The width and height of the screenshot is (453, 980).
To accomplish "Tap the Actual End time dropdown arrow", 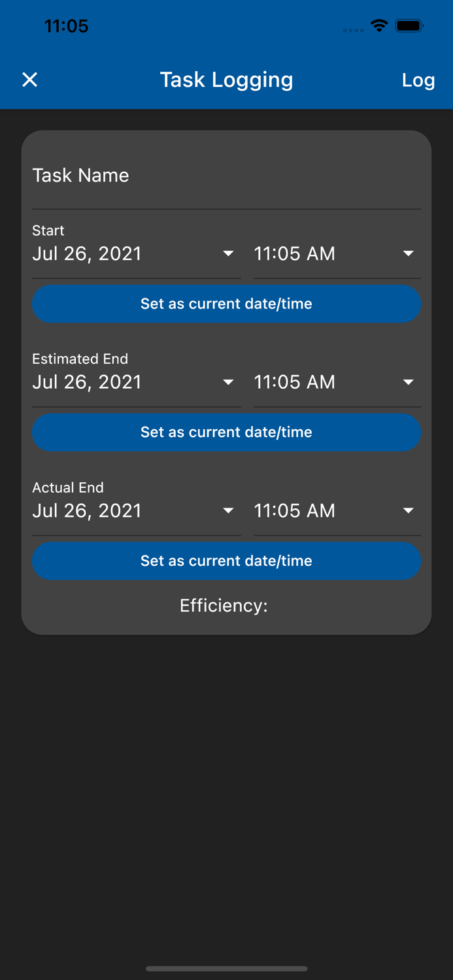I will [409, 510].
